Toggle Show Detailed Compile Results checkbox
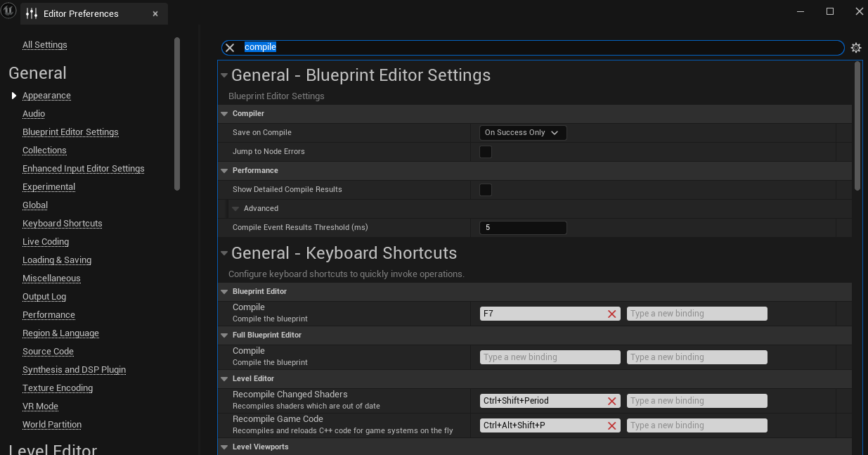 (485, 190)
